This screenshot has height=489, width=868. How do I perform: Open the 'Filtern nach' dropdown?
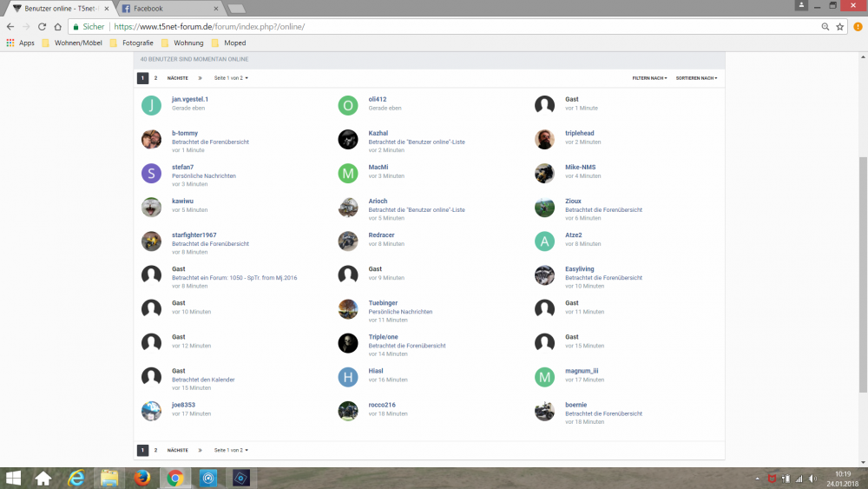[650, 78]
